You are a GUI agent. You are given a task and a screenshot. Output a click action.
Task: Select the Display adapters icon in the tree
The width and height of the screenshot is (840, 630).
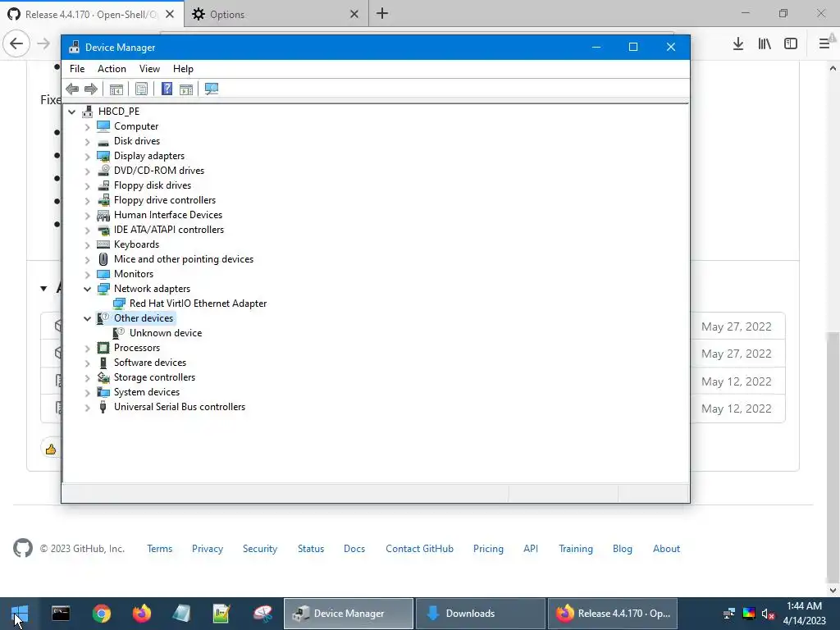[103, 156]
